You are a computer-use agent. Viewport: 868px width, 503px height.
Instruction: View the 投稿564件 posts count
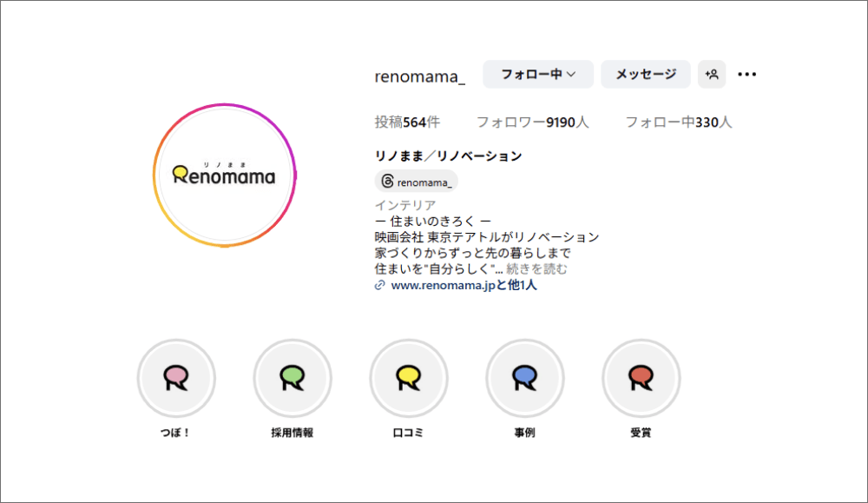407,122
